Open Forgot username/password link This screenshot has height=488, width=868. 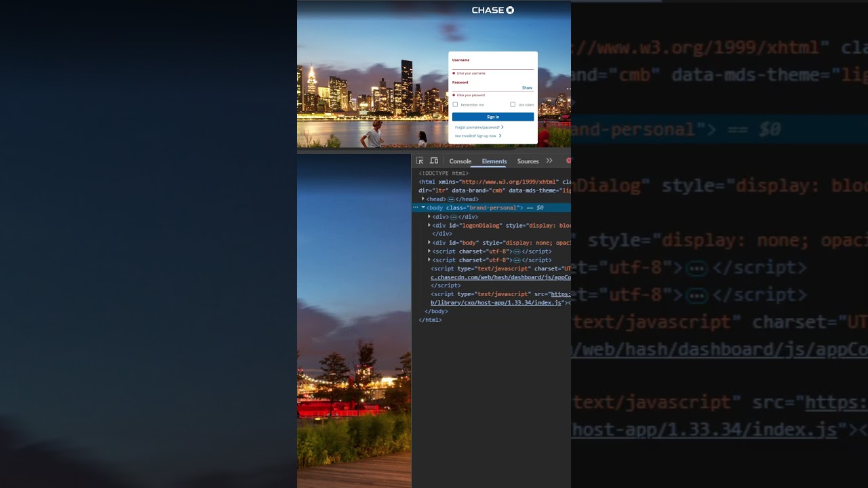[x=478, y=127]
